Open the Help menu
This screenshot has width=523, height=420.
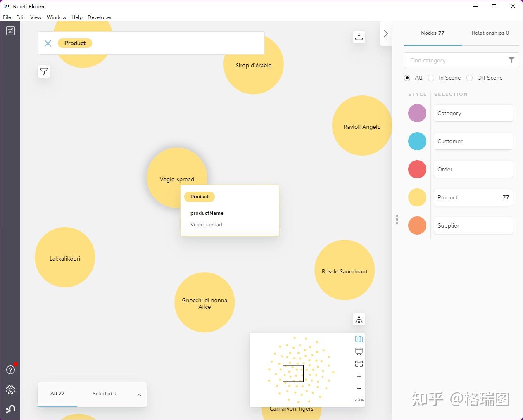tap(77, 17)
